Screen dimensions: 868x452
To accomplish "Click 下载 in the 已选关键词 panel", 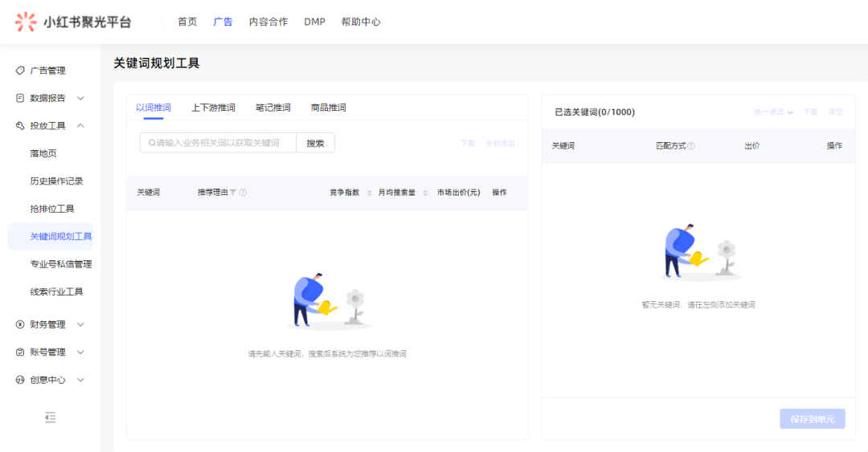I will click(810, 112).
